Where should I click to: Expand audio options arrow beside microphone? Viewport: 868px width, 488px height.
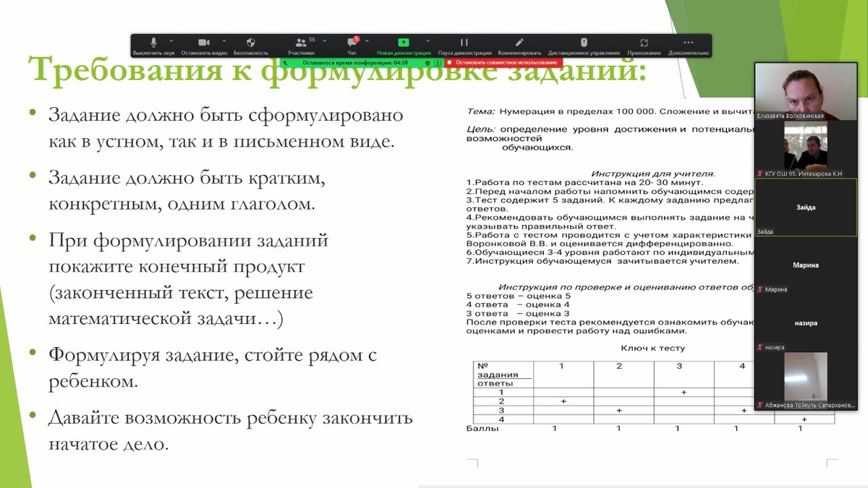click(x=171, y=40)
